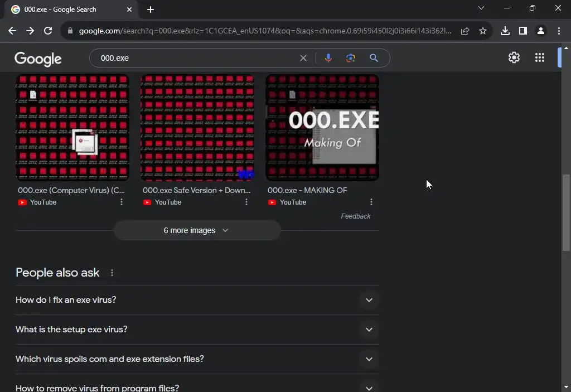Toggle Chrome side panel

click(523, 31)
